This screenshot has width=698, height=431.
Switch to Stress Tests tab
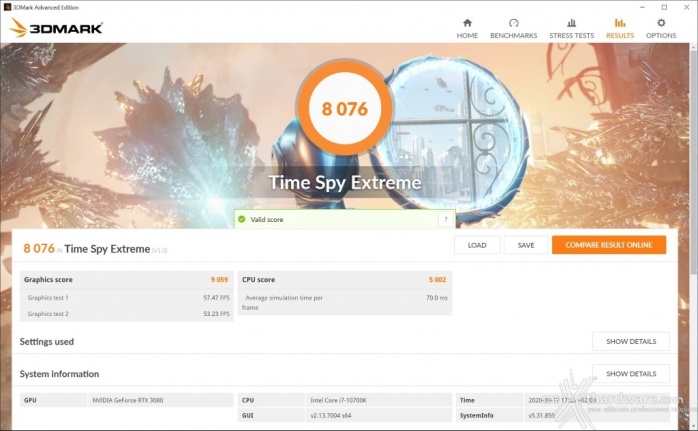pos(572,28)
